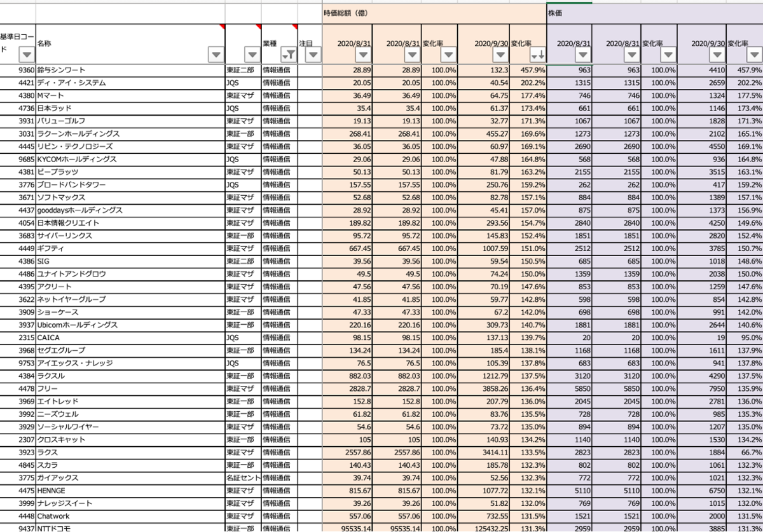Select the code cell 3923
Image resolution: width=763 pixels, height=532 pixels.
coord(18,452)
